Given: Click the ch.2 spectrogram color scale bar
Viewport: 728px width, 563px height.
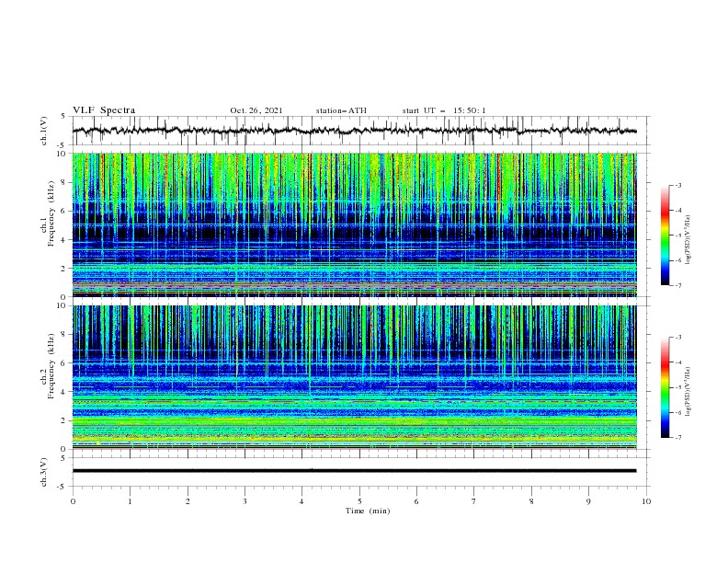Looking at the screenshot, I should [x=665, y=387].
